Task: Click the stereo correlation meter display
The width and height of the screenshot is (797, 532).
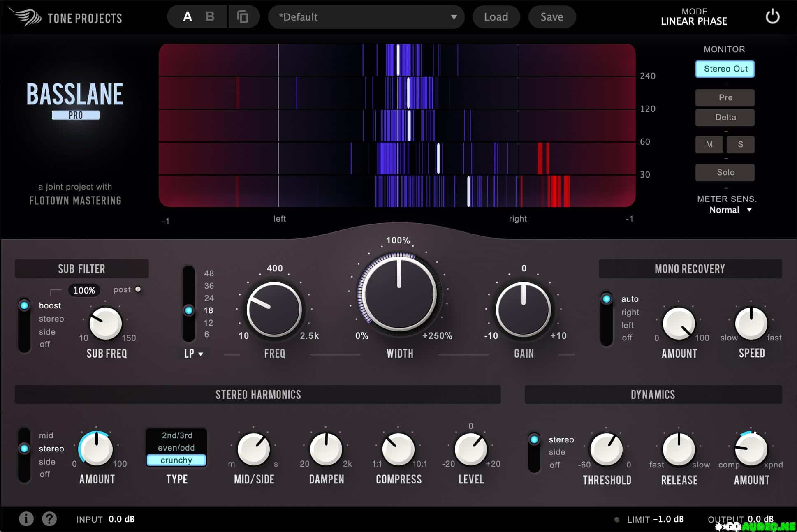Action: (x=397, y=125)
